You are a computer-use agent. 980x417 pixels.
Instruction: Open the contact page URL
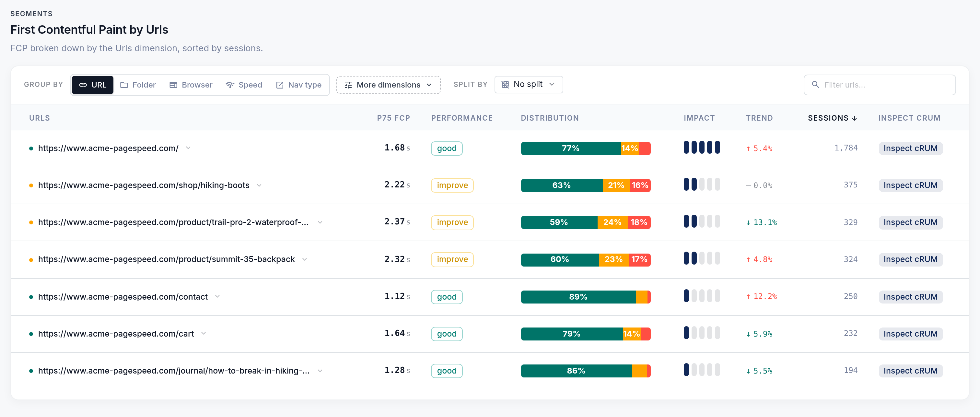(x=123, y=297)
